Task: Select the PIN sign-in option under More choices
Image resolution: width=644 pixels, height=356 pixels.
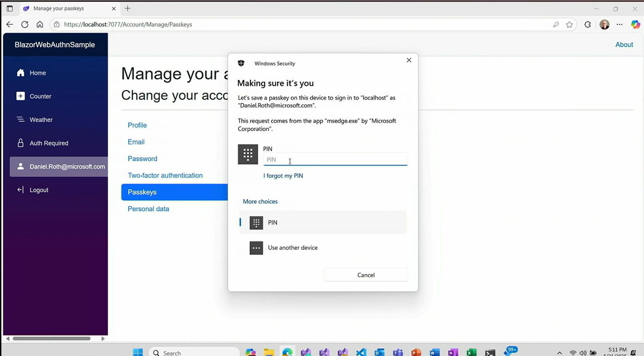Action: 323,222
